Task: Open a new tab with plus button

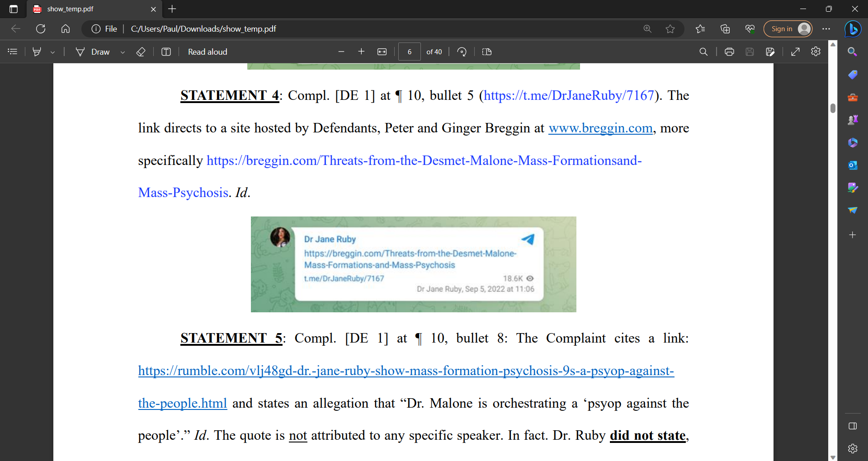Action: coord(172,9)
